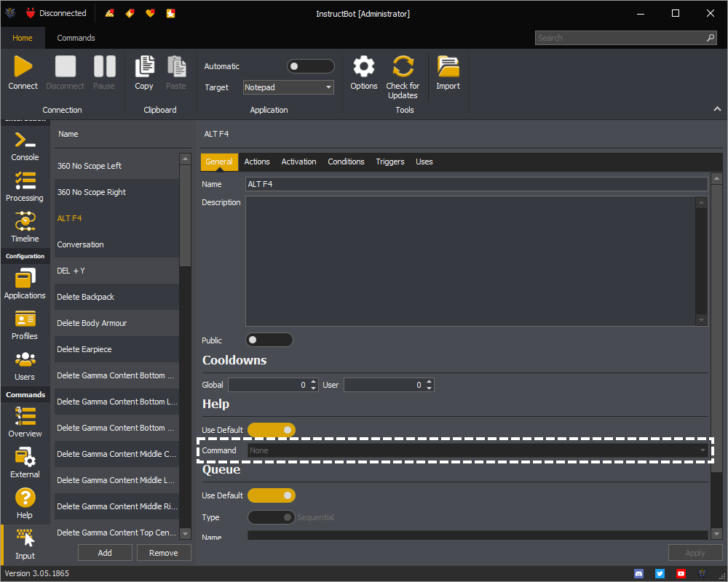This screenshot has width=728, height=582.
Task: Click the Pause icon in ribbon
Action: tap(104, 66)
